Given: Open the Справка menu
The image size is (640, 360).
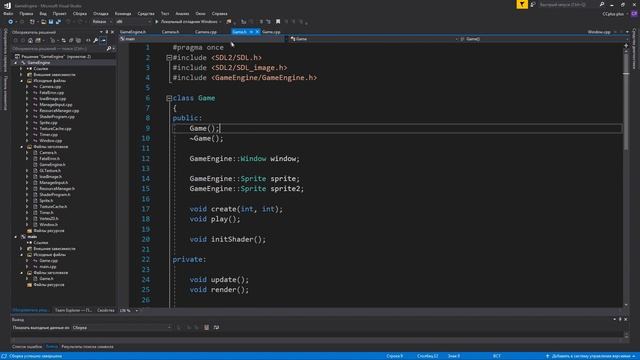Looking at the screenshot, I should pyautogui.click(x=220, y=13).
